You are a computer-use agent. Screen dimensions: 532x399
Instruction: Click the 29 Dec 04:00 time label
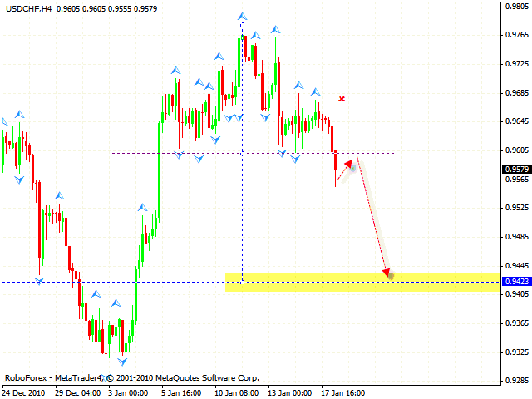coord(78,393)
